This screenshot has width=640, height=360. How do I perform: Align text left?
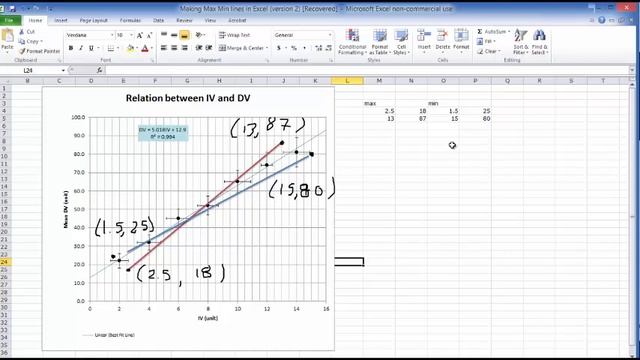coord(164,48)
